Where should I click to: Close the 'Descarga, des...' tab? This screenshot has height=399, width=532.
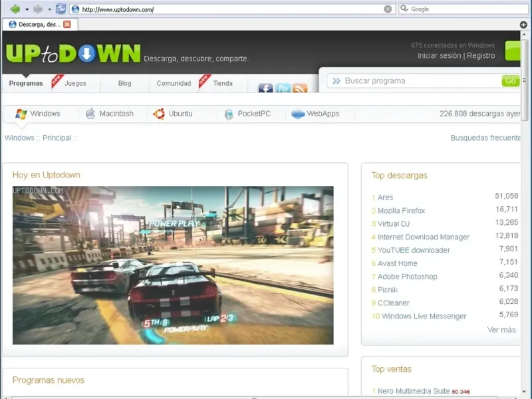[x=67, y=25]
